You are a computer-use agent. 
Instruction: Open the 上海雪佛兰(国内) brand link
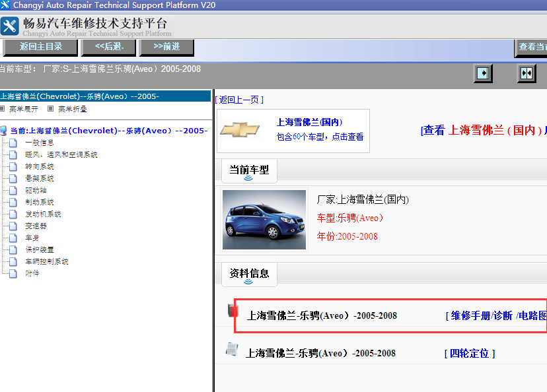[x=309, y=122]
